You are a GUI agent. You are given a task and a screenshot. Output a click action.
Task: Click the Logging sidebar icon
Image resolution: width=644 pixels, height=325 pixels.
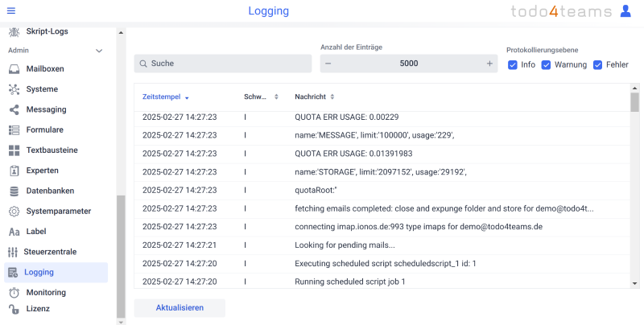coord(13,272)
